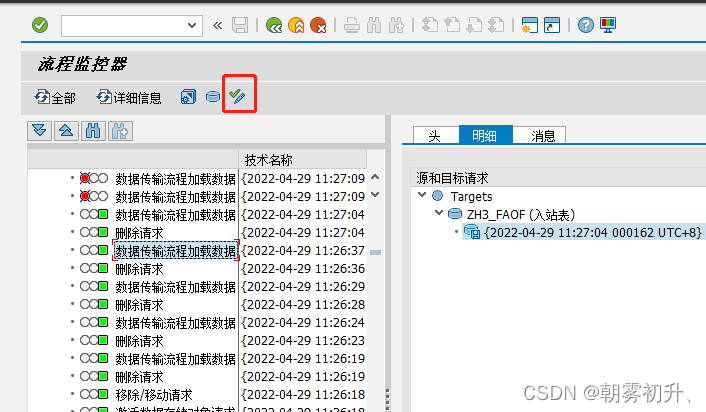The width and height of the screenshot is (706, 412).
Task: Collapse the command field with double-chevron icon
Action: point(217,25)
